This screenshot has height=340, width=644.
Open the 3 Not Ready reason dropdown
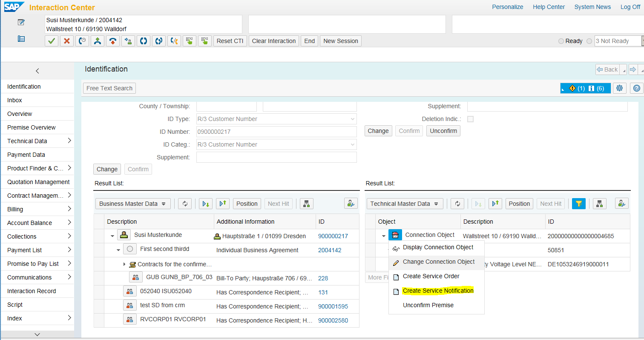coord(642,41)
